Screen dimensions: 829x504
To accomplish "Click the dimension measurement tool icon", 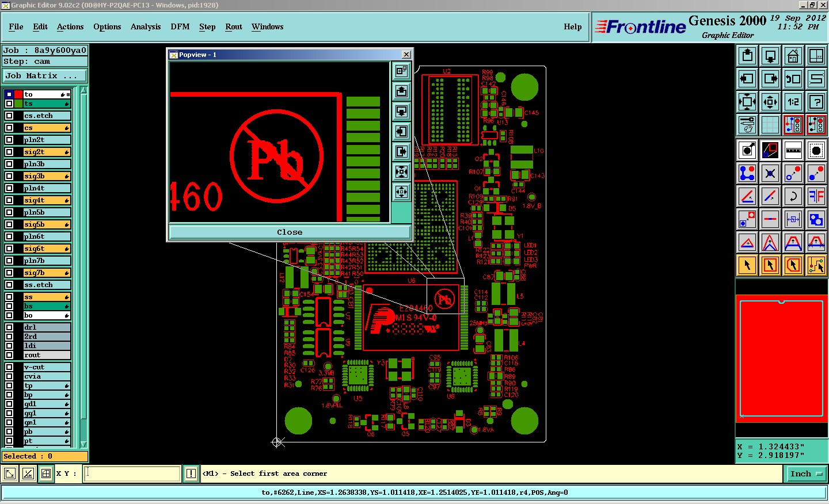I will point(793,219).
